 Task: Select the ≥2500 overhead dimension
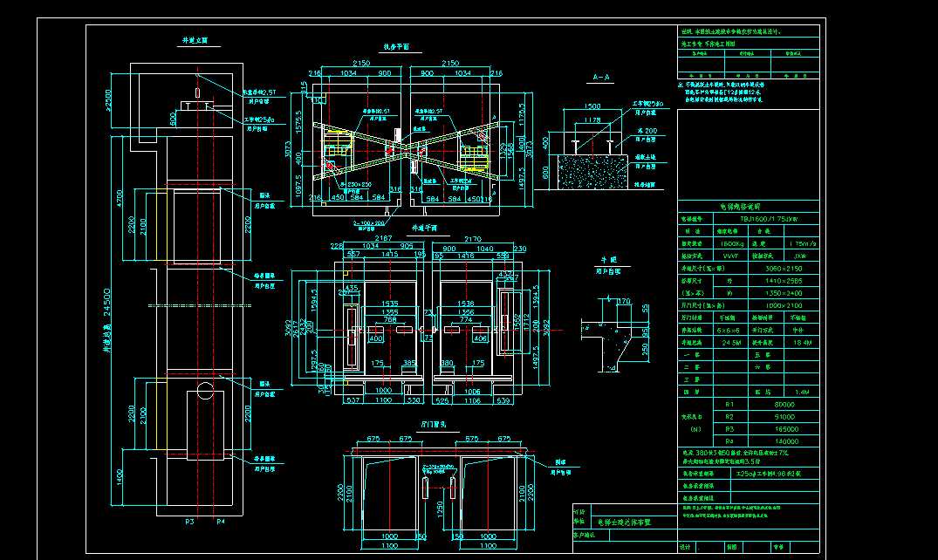(x=108, y=100)
